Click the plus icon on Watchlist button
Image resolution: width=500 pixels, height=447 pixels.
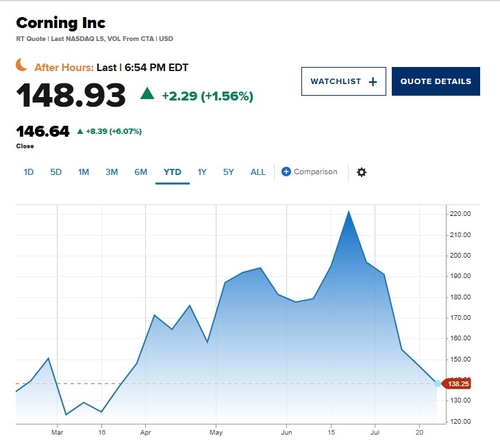(x=373, y=82)
